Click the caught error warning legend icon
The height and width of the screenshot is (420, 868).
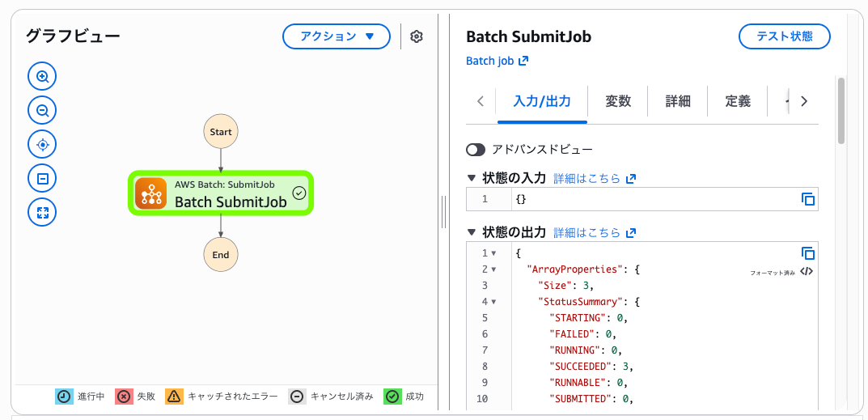[174, 397]
